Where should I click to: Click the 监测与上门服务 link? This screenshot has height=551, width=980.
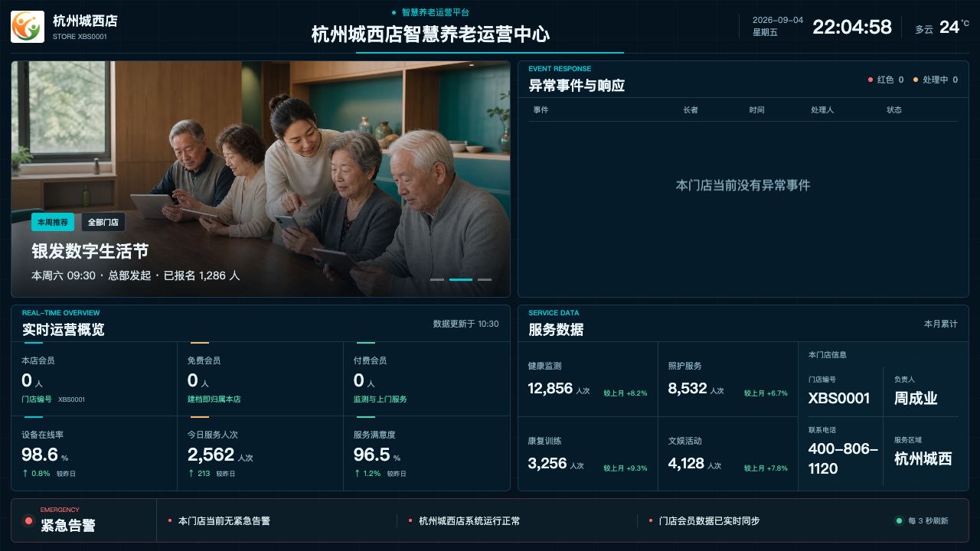(x=381, y=399)
